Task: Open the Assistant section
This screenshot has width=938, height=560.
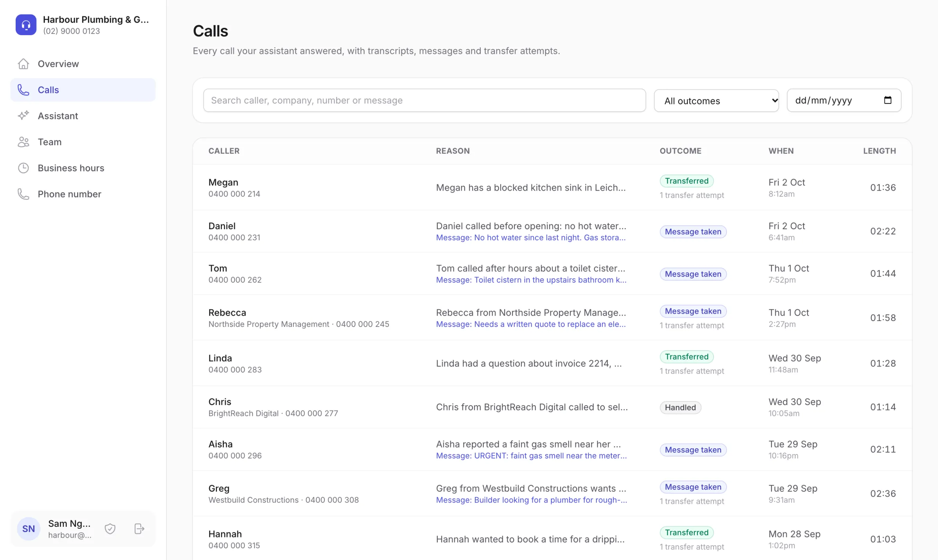Action: [83, 116]
